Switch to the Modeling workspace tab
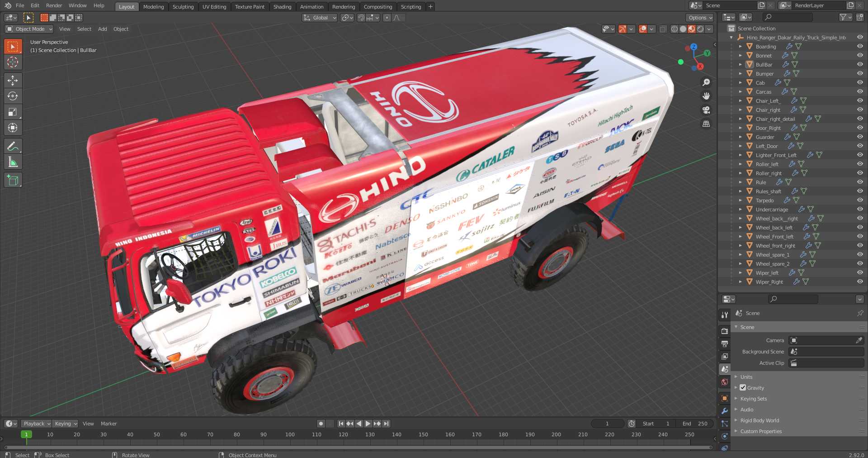 (x=153, y=7)
